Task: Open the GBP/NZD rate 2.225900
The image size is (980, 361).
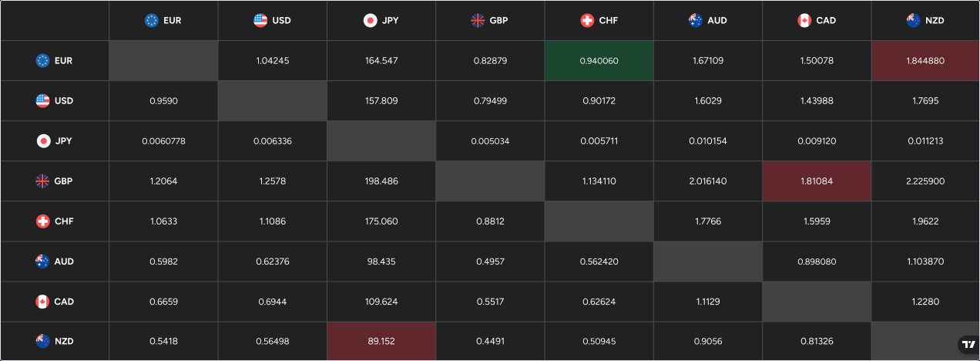Action: 925,181
